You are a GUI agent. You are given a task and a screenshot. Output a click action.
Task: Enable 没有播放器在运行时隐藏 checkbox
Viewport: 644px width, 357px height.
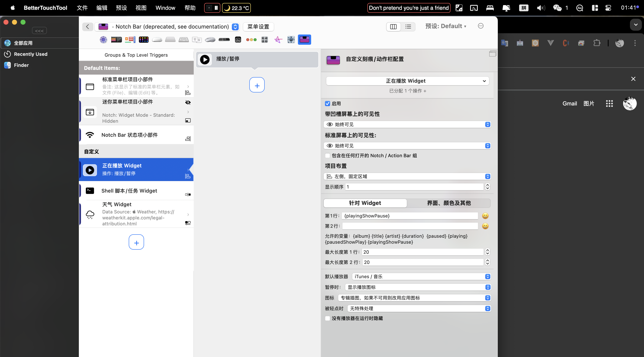pyautogui.click(x=328, y=318)
